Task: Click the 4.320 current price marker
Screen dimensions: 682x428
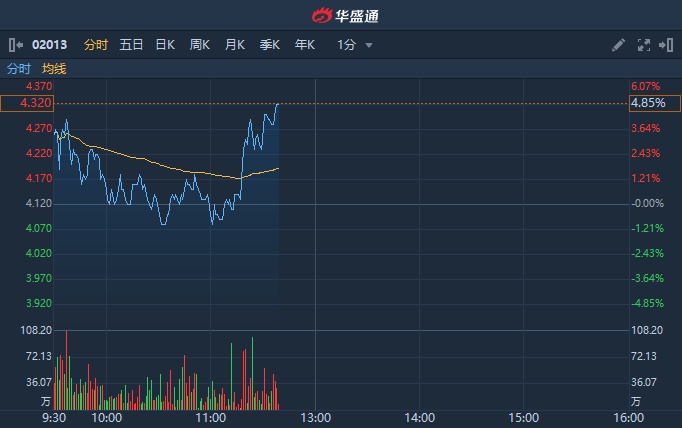Action: (x=27, y=103)
